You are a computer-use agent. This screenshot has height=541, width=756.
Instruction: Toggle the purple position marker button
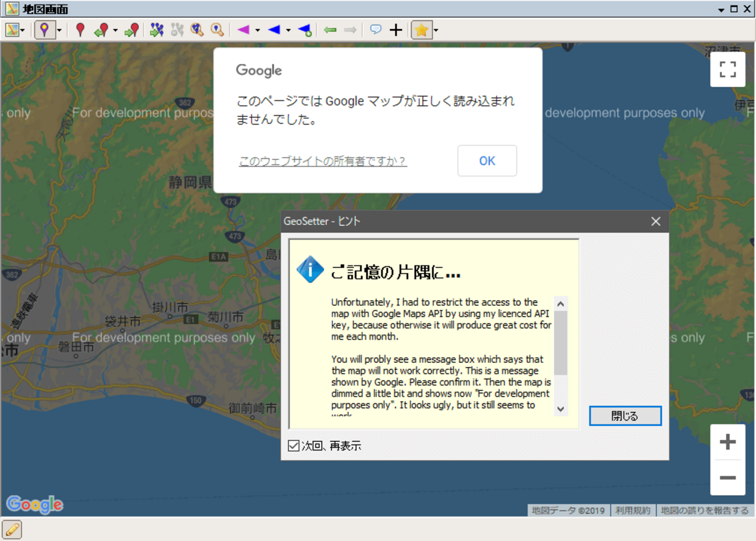(44, 30)
